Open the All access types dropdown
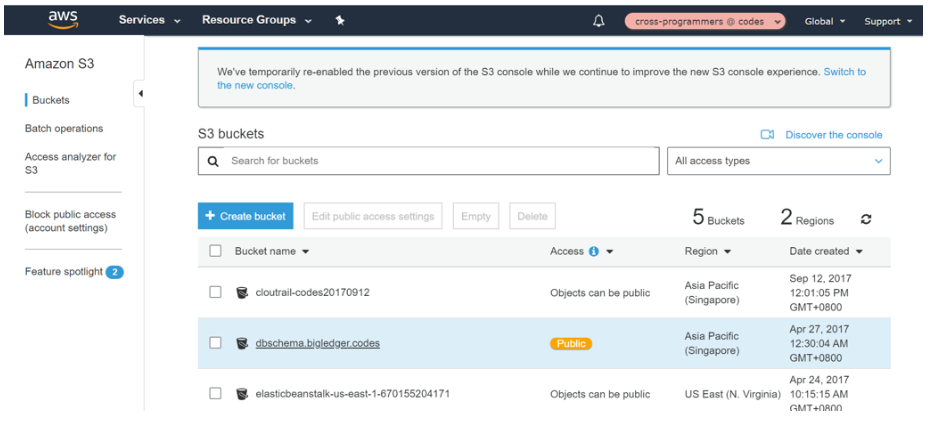This screenshot has height=424, width=930. [x=778, y=161]
